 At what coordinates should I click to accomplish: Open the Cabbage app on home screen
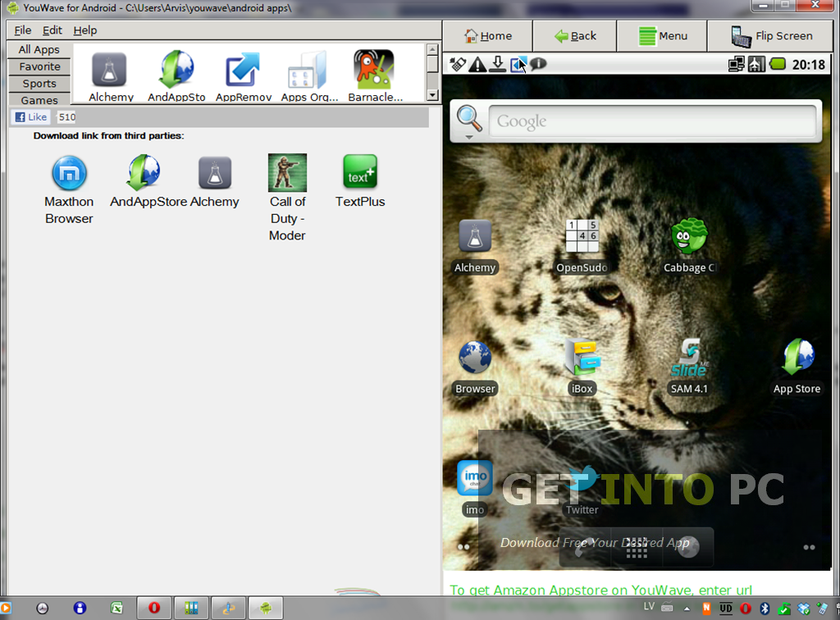pyautogui.click(x=689, y=247)
